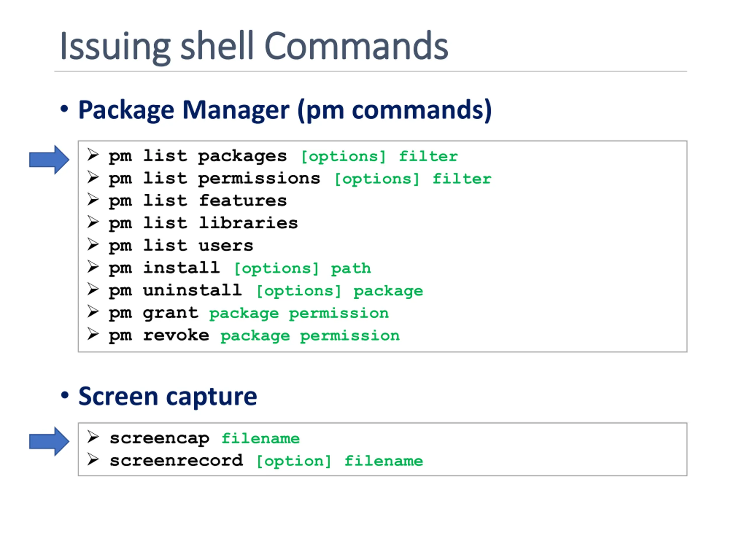
Task: Click the arrow bullet before pm install
Action: pyautogui.click(x=93, y=267)
